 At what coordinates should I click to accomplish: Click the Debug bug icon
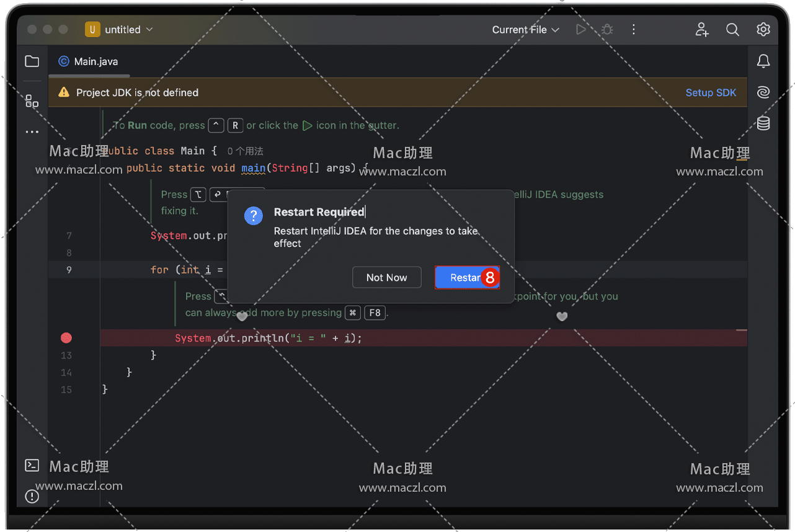pos(607,30)
